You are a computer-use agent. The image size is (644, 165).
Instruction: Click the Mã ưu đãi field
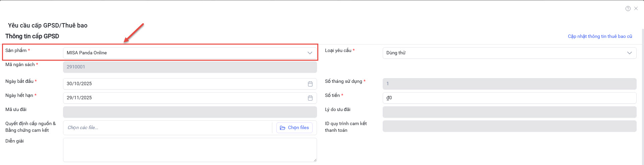(x=190, y=112)
